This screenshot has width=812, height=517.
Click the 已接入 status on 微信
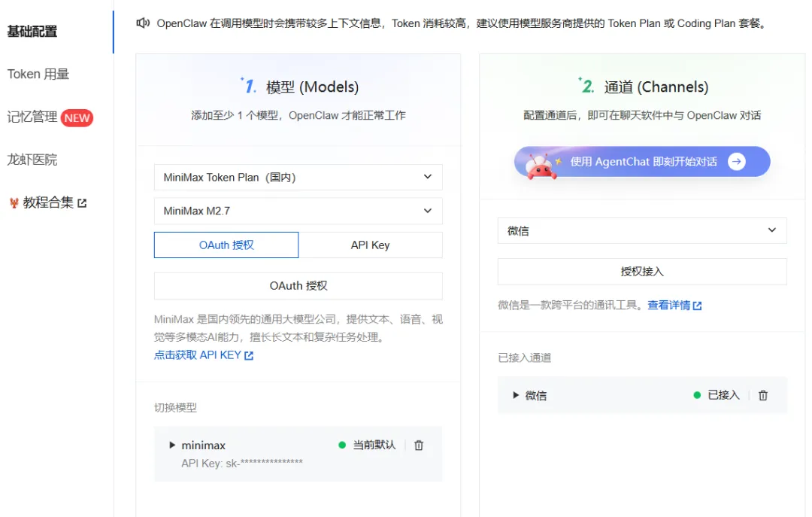[x=723, y=395]
